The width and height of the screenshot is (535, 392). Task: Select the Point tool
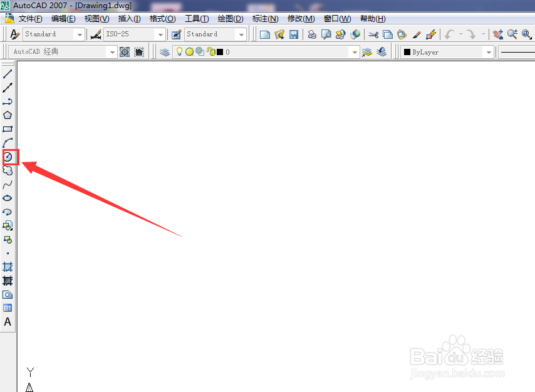point(8,253)
